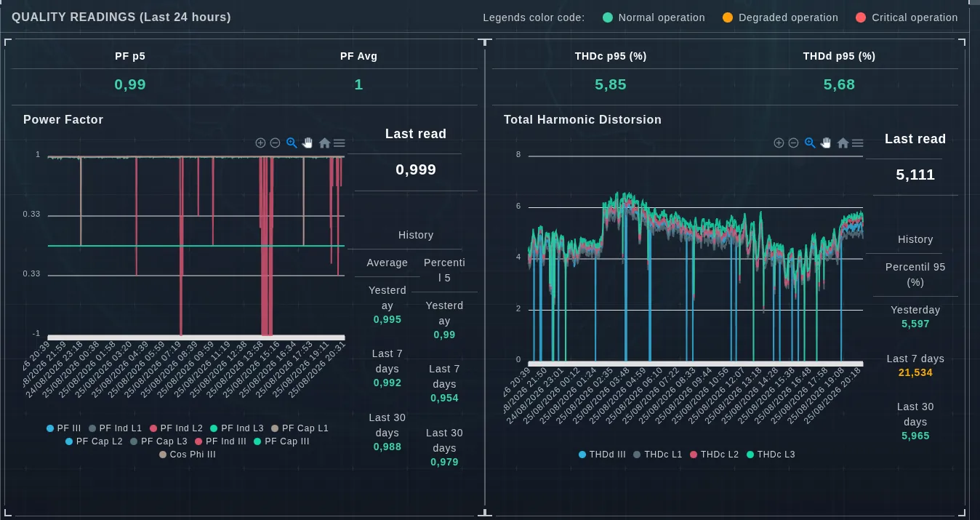Zoom out on Total Harmonic Distorsion chart
This screenshot has width=980, height=520.
click(x=793, y=143)
